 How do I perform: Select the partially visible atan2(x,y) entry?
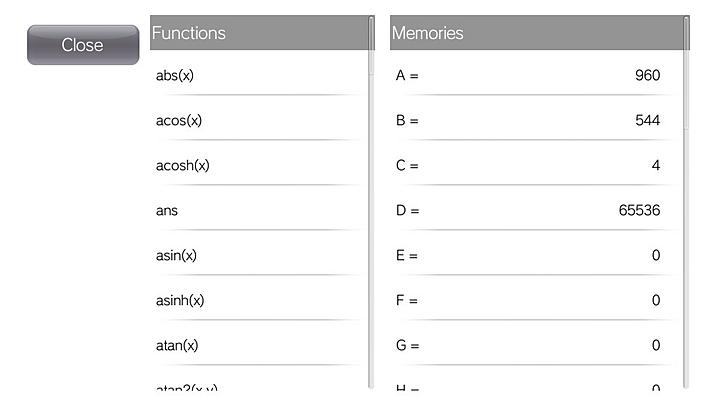[258, 387]
